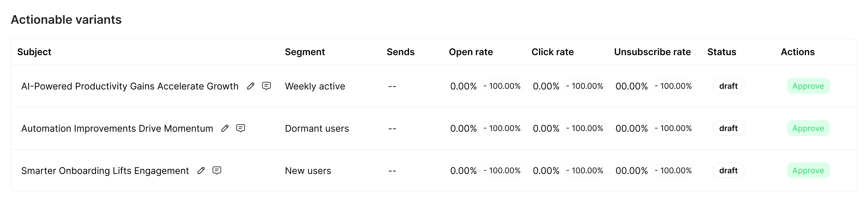This screenshot has height=202, width=868.
Task: Select the unsubscribe delta chip for New users
Action: (x=673, y=171)
